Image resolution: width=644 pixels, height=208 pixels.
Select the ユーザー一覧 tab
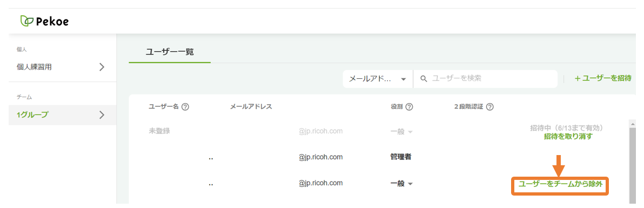click(170, 52)
